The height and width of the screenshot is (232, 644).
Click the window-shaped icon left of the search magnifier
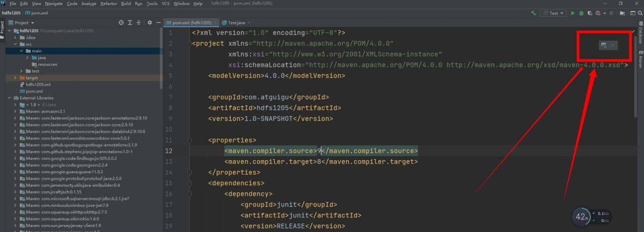click(632, 13)
